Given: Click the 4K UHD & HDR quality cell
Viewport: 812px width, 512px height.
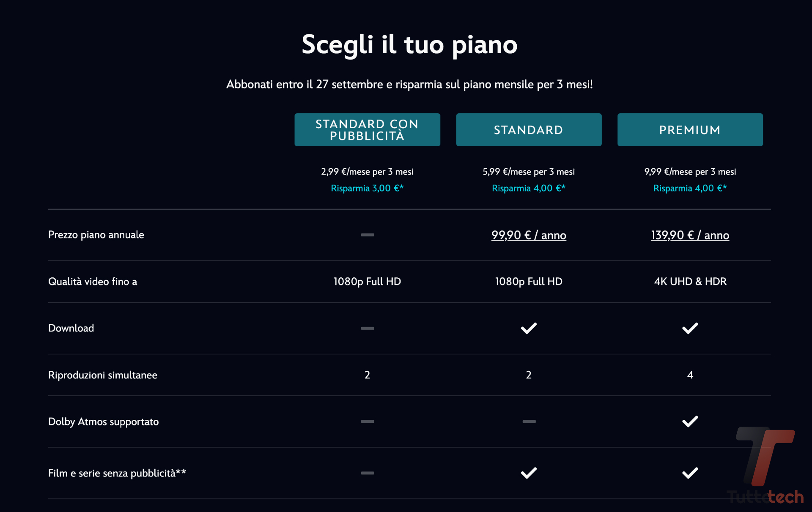Looking at the screenshot, I should 690,282.
